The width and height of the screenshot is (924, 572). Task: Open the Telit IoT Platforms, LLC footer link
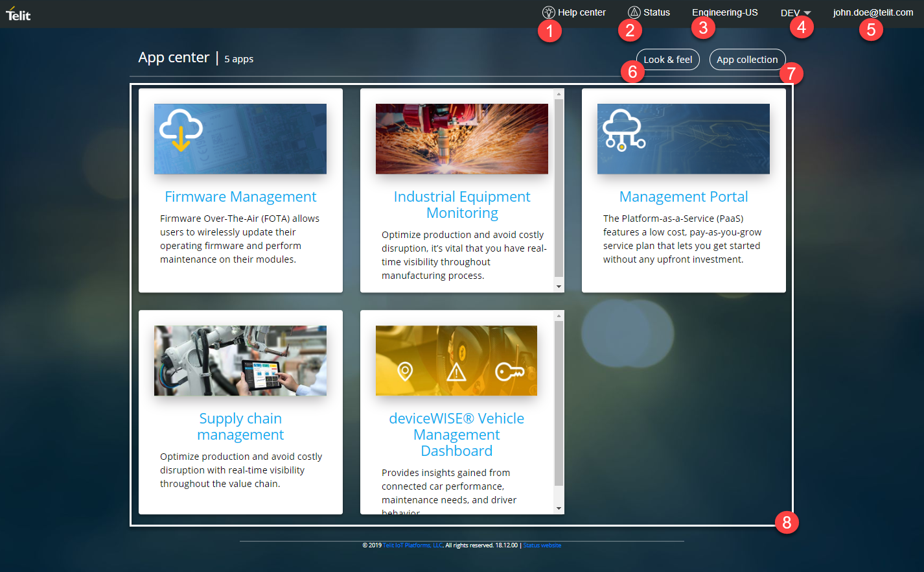[x=413, y=545]
